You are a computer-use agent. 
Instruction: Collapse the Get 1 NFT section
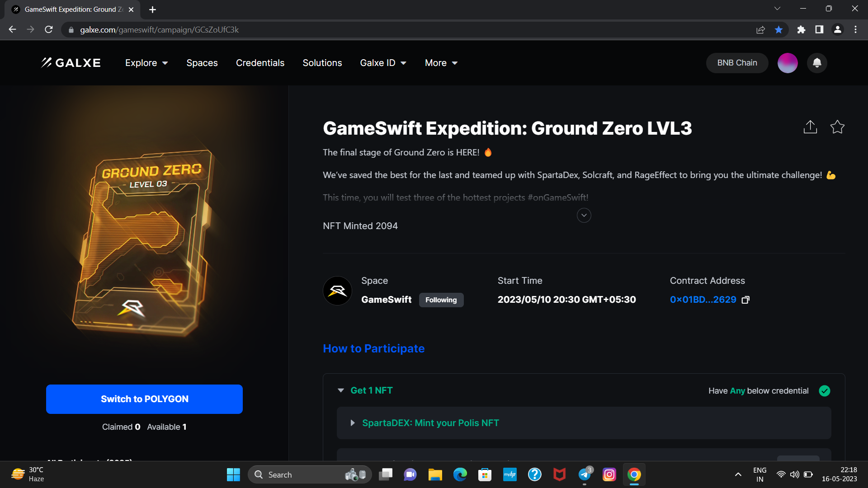341,390
